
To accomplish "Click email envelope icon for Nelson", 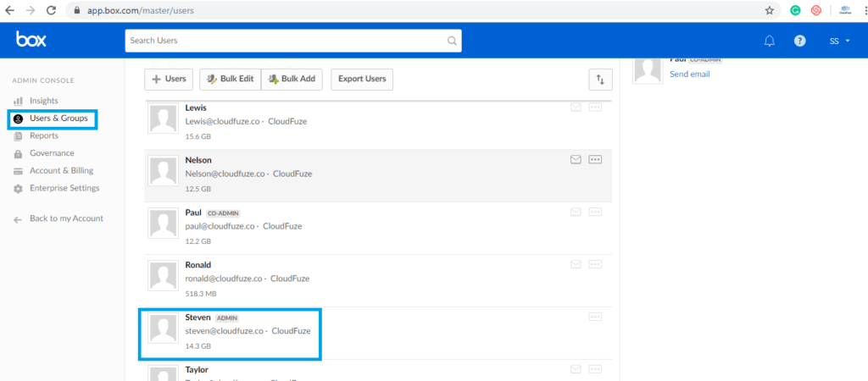I will 576,160.
